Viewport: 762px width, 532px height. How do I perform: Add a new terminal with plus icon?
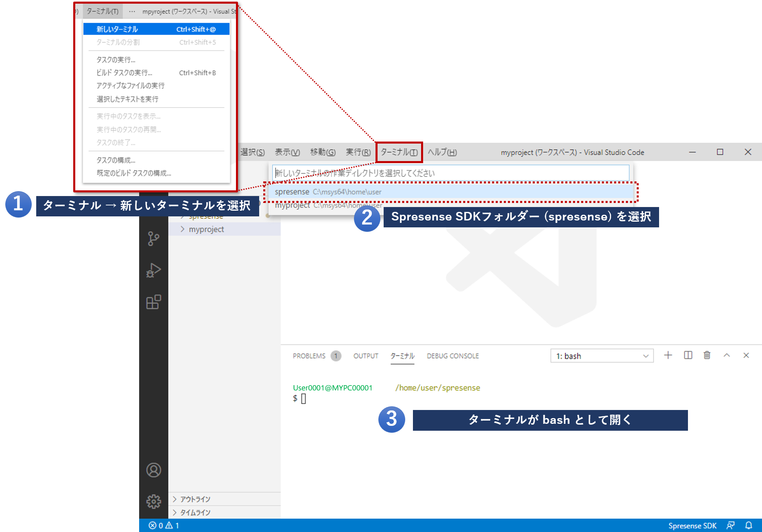click(668, 355)
